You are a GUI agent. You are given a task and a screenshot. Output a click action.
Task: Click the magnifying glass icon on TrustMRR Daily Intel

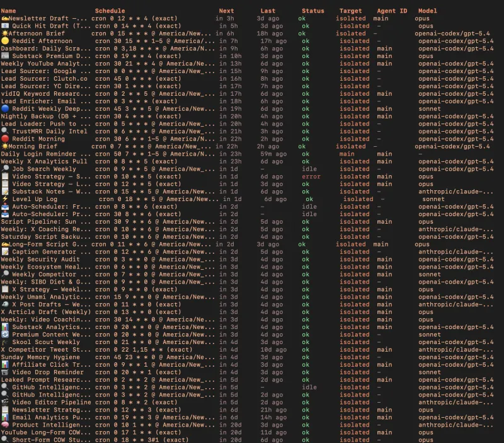coord(6,132)
